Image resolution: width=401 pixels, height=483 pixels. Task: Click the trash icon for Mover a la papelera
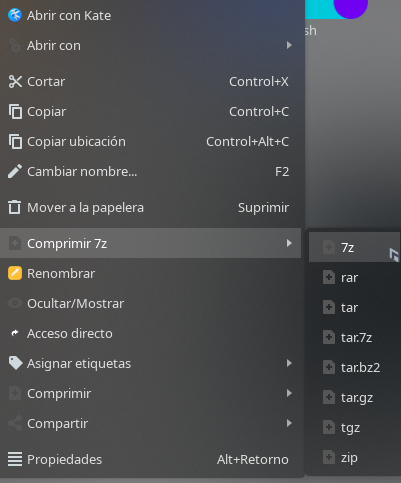(15, 207)
